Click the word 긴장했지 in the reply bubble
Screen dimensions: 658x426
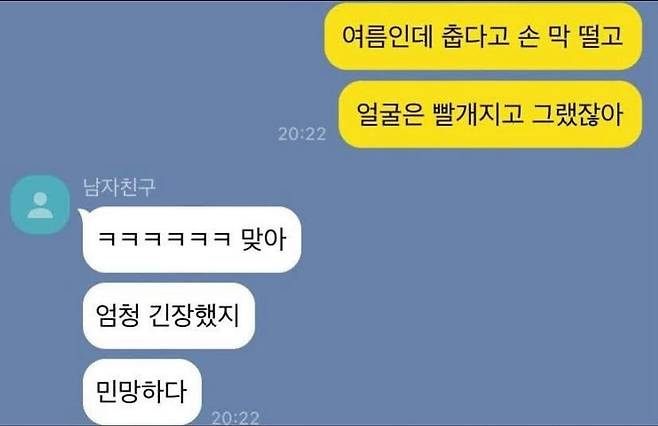pos(194,316)
